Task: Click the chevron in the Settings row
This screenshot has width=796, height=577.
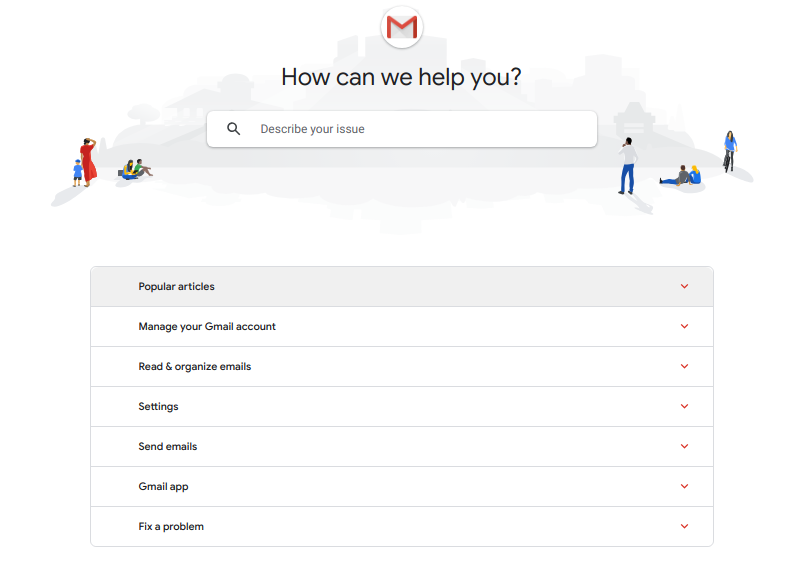Action: 684,406
